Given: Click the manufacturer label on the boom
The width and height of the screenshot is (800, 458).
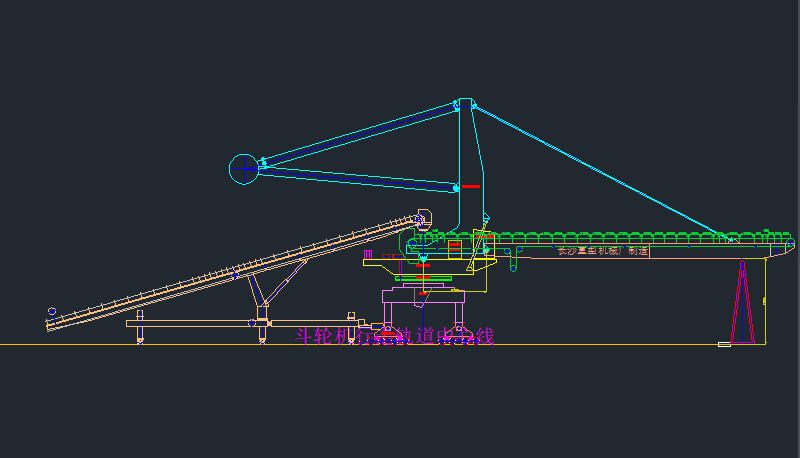Looking at the screenshot, I should [602, 252].
